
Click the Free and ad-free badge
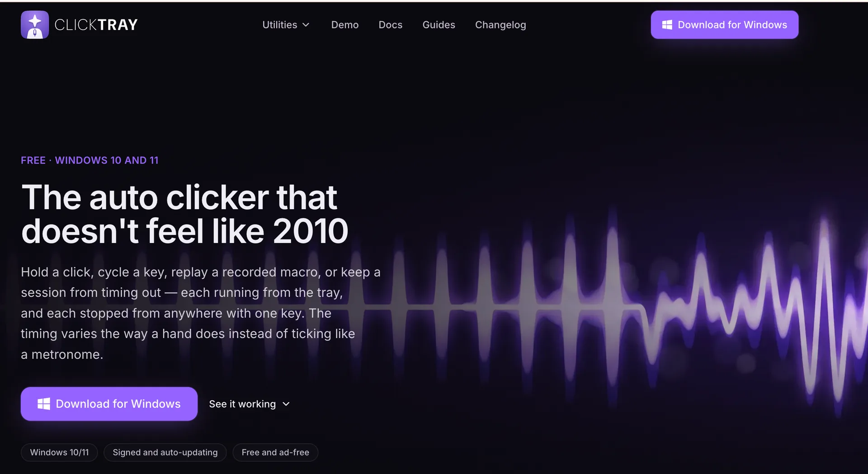275,452
